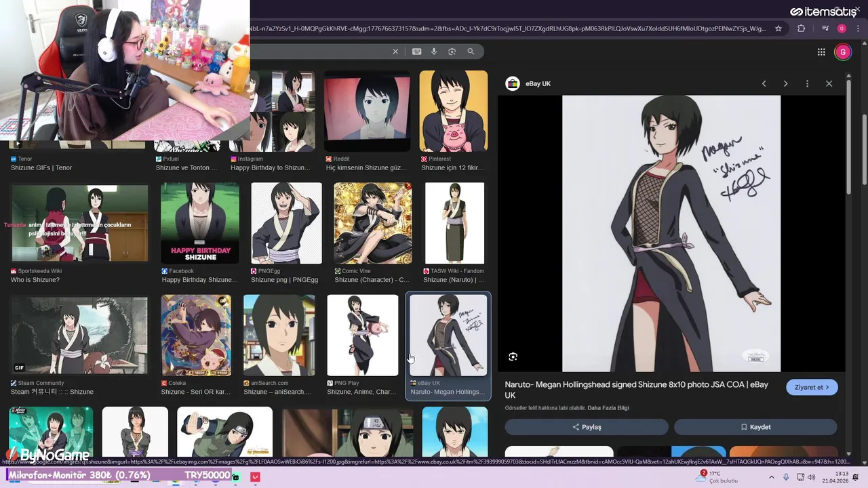This screenshot has height=488, width=868.
Task: Open the Chrome three-dot menu
Action: point(857,28)
